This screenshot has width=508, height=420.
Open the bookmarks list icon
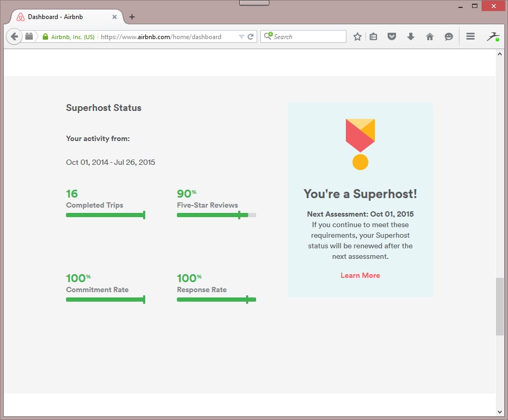[x=373, y=36]
